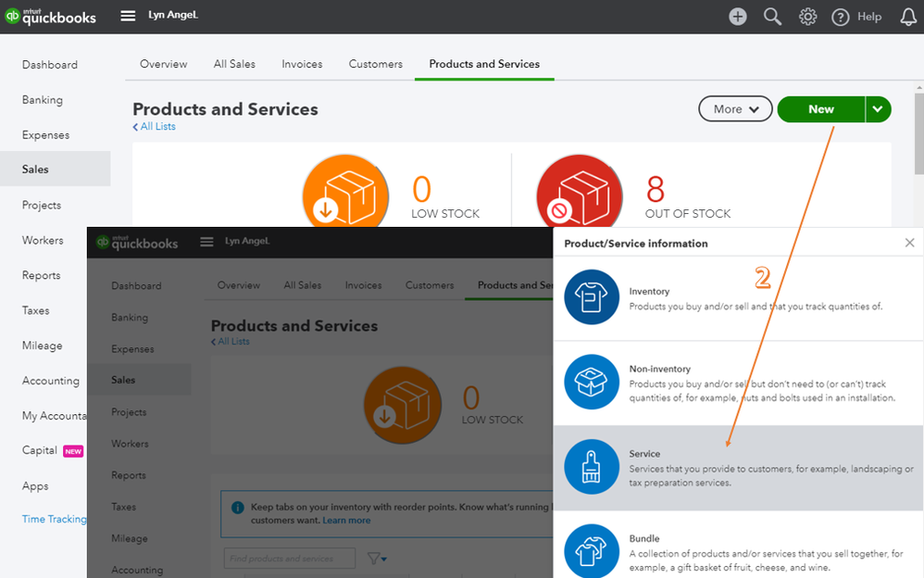The image size is (924, 578).
Task: Click the Find products and services field
Action: coord(290,558)
